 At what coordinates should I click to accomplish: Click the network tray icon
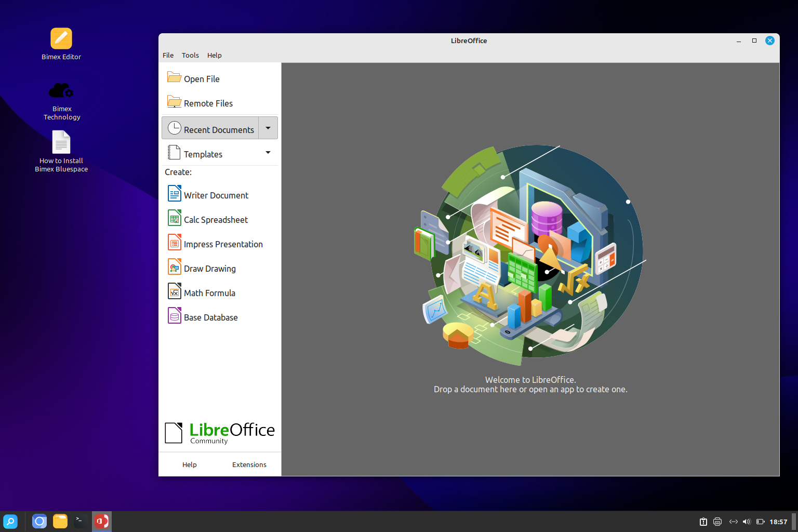coord(733,522)
